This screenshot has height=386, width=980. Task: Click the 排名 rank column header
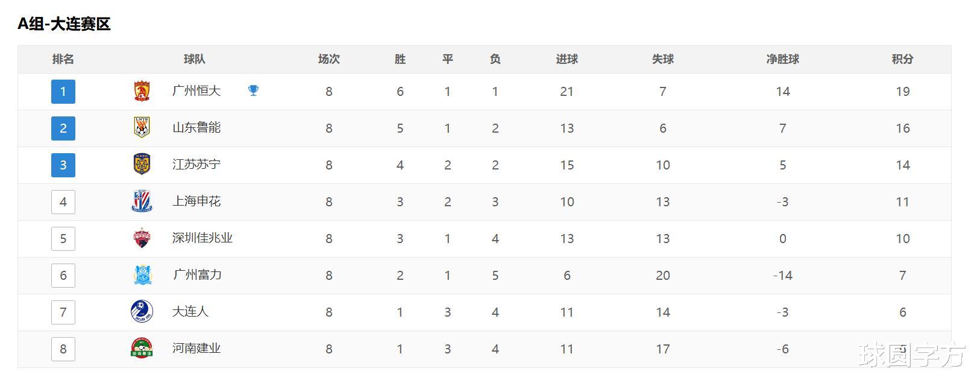(63, 59)
